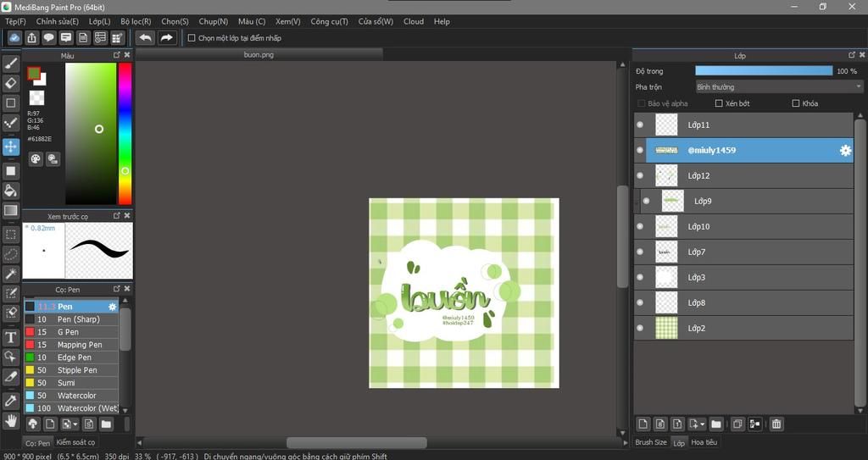Open settings gear for @miuly1459 layer
Screen dimensions: 868x460
[845, 151]
